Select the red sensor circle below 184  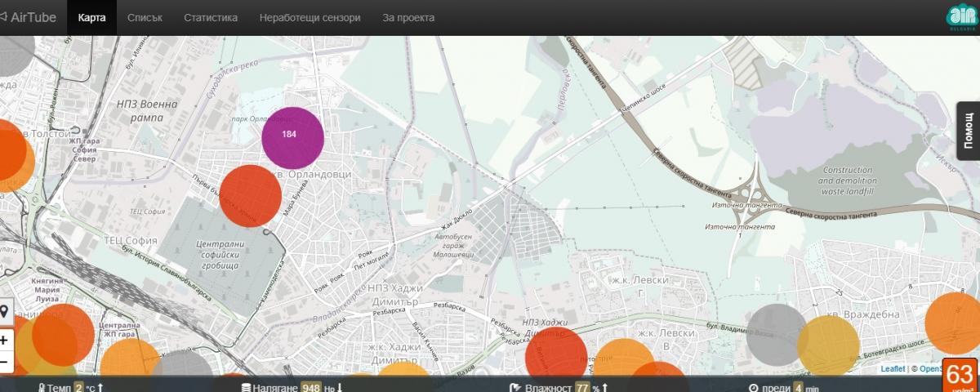(250, 195)
